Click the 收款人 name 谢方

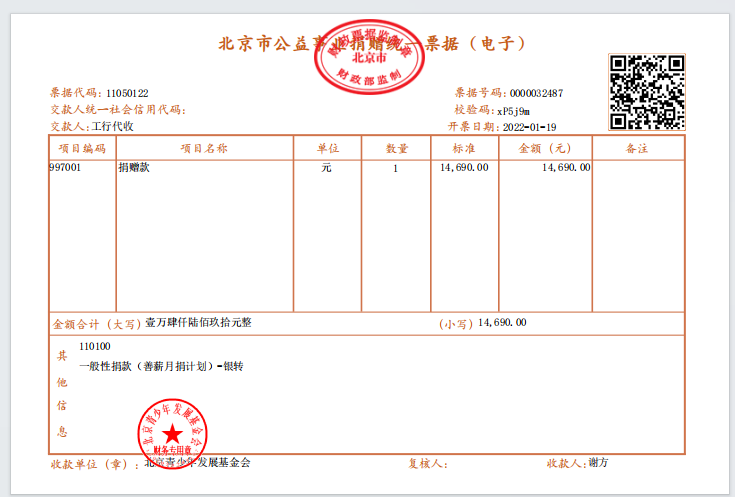point(598,463)
